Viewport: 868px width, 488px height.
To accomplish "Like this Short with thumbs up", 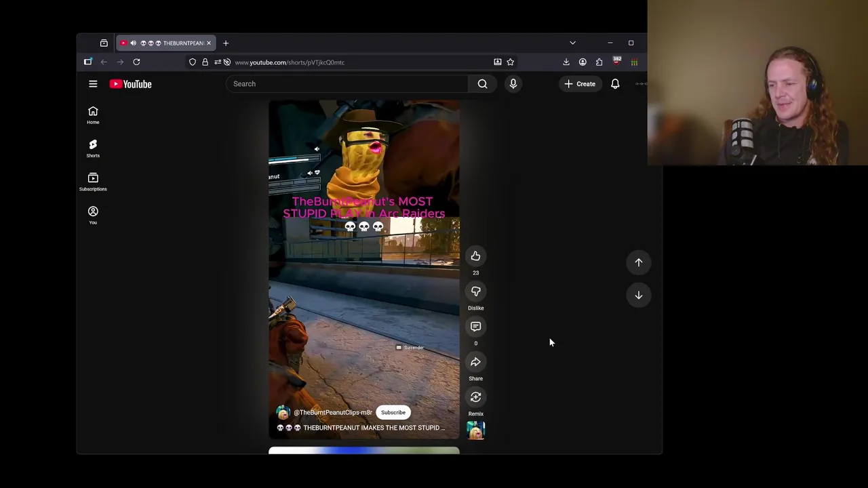I will point(475,256).
